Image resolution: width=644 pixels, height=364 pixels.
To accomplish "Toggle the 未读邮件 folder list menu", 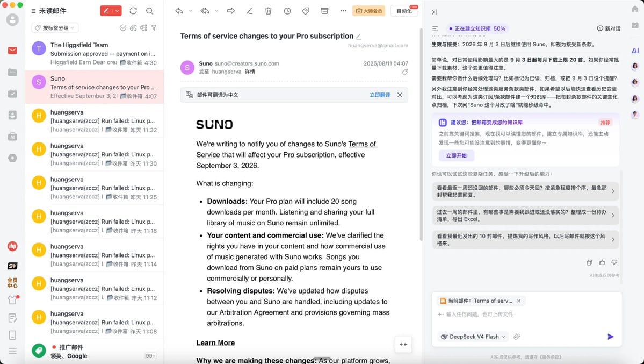I will pos(33,11).
